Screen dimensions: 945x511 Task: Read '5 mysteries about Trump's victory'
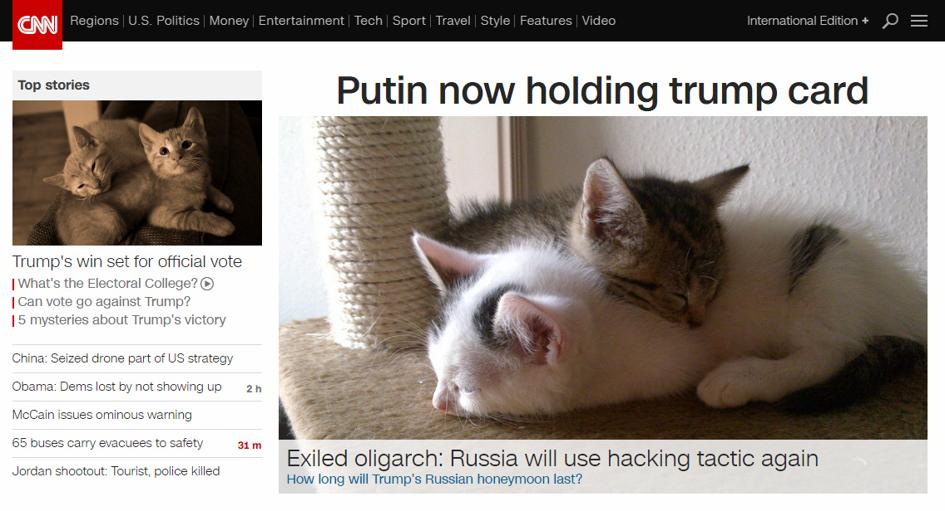point(122,320)
